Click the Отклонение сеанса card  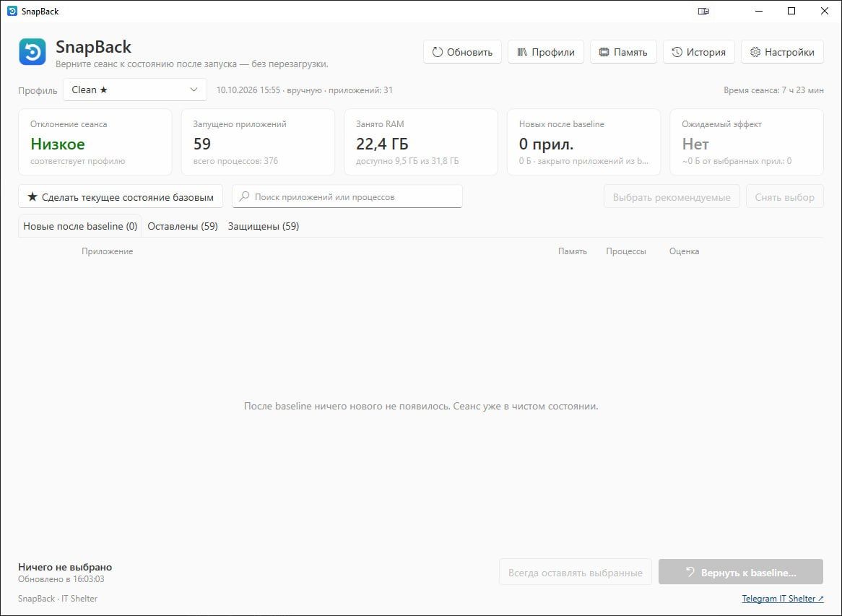click(95, 142)
